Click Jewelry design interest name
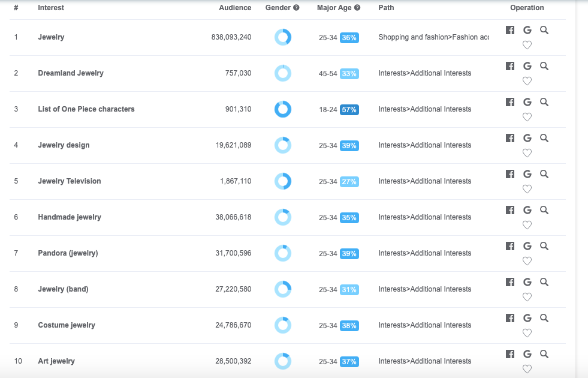This screenshot has width=588, height=378. pos(64,145)
